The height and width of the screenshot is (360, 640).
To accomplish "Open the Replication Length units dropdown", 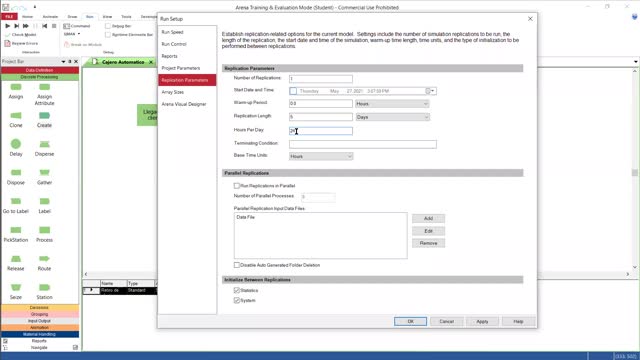I will (x=392, y=117).
